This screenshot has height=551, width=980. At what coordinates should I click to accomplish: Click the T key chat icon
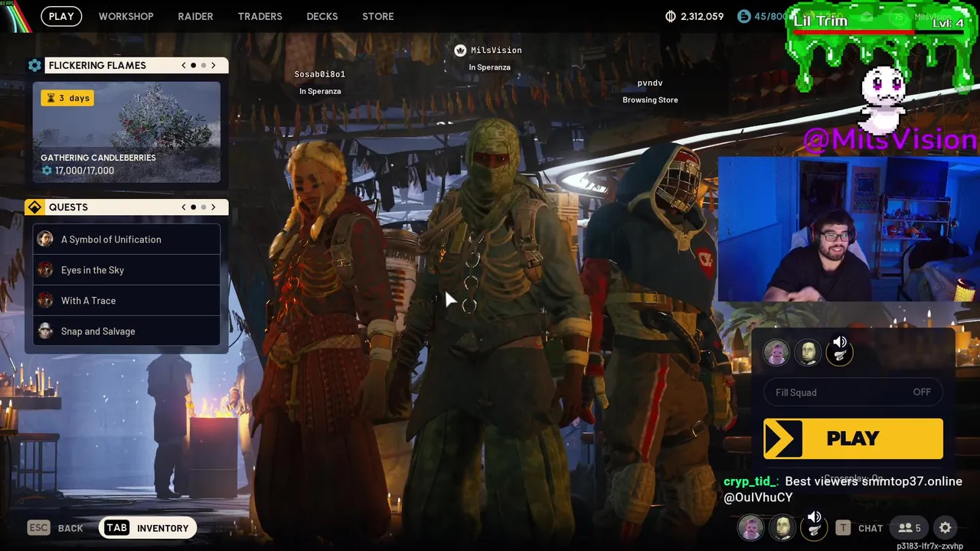[x=843, y=528]
